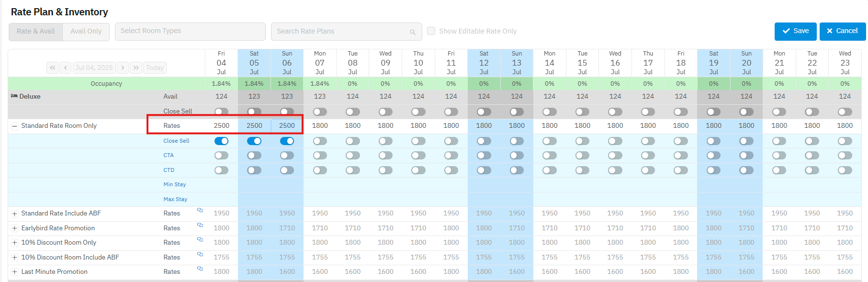Open the Select Room Types dropdown
The height and width of the screenshot is (282, 868).
click(x=190, y=31)
